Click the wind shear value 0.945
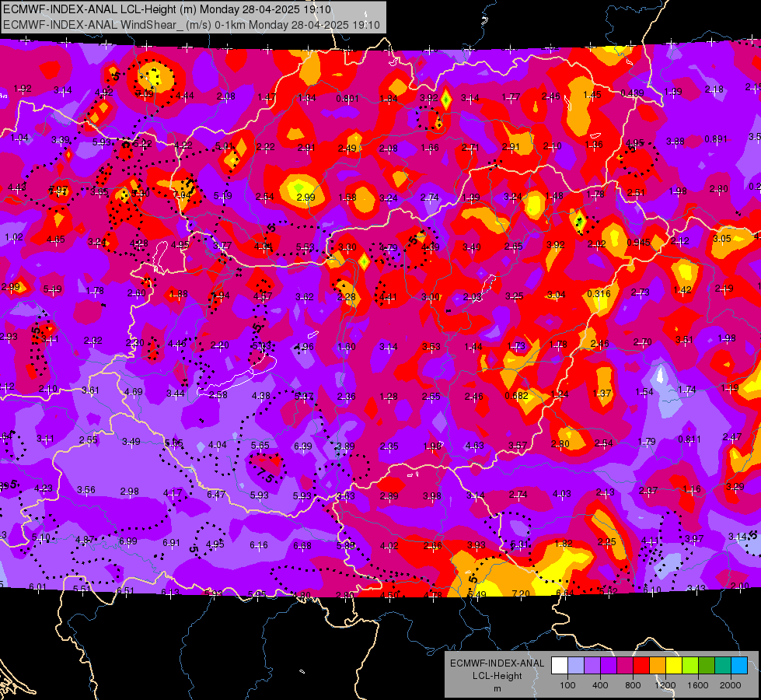Image resolution: width=761 pixels, height=700 pixels. (639, 243)
